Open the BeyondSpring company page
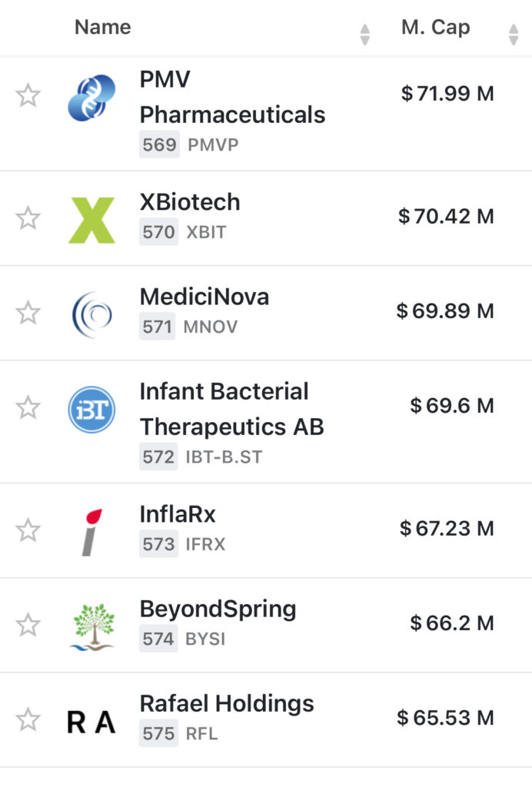 coord(218,609)
